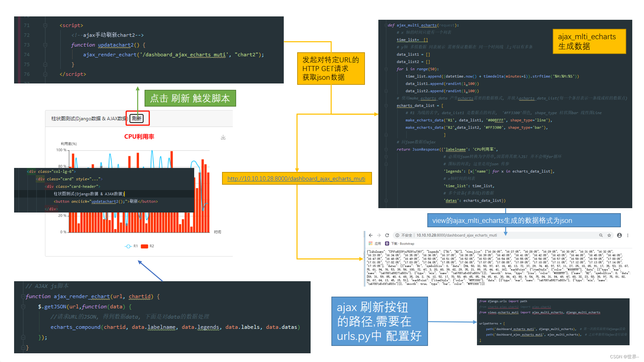Screen dimensions: 644x362
Task: Open the 不安全 site info icon
Action: 397,235
